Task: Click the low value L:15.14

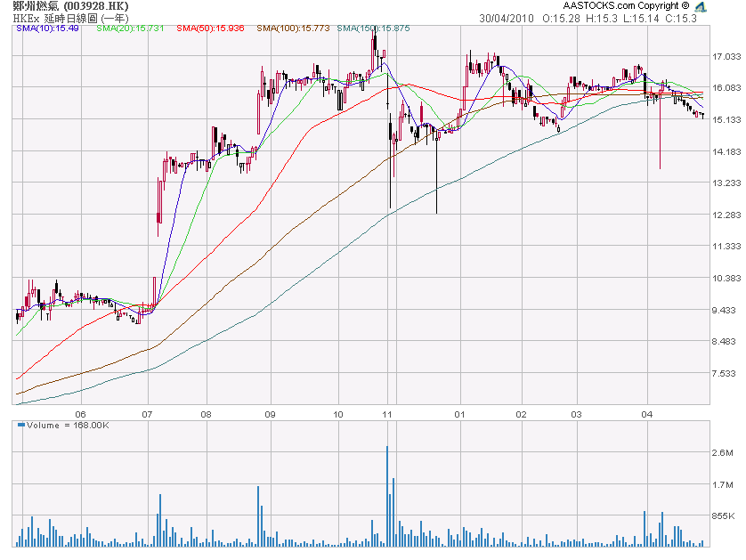Action: tap(641, 19)
